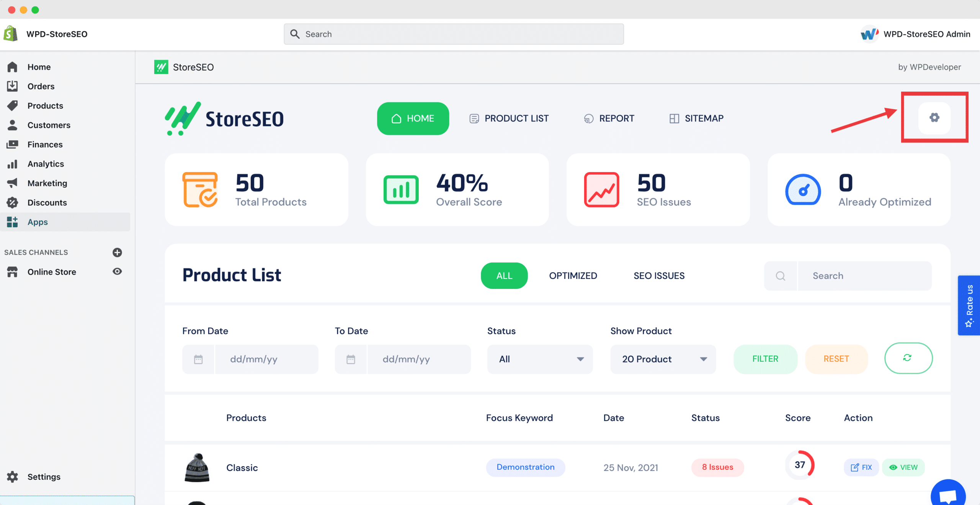Select the SEO ISSUES filter tab
The height and width of the screenshot is (505, 980).
point(659,276)
